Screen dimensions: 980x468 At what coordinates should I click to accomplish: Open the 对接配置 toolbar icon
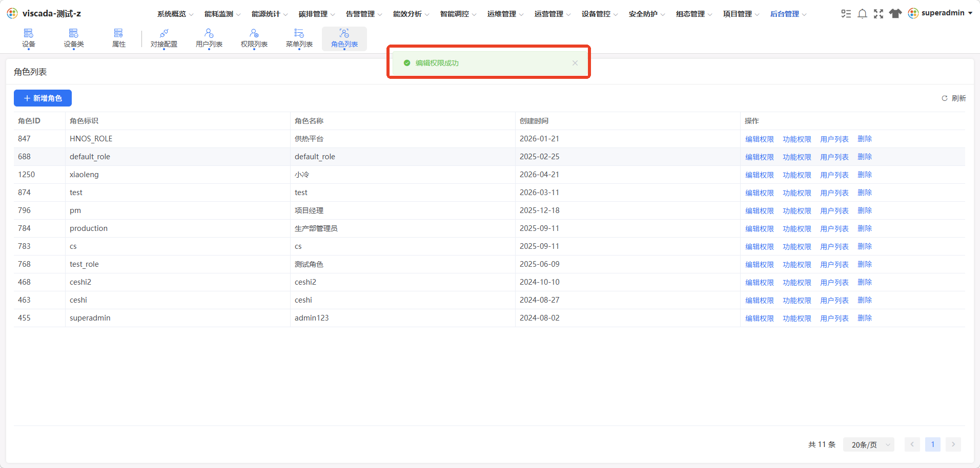164,38
